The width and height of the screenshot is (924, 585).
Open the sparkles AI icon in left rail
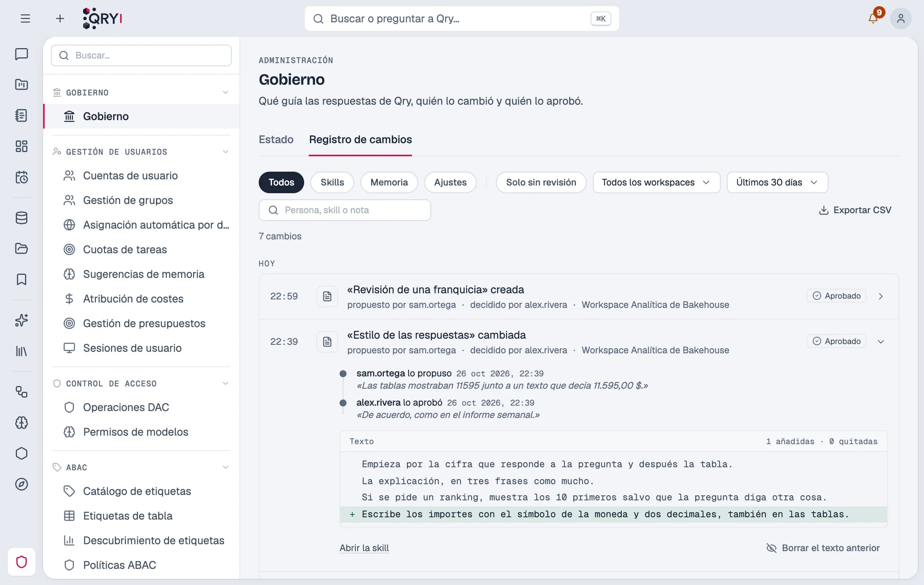(x=22, y=320)
